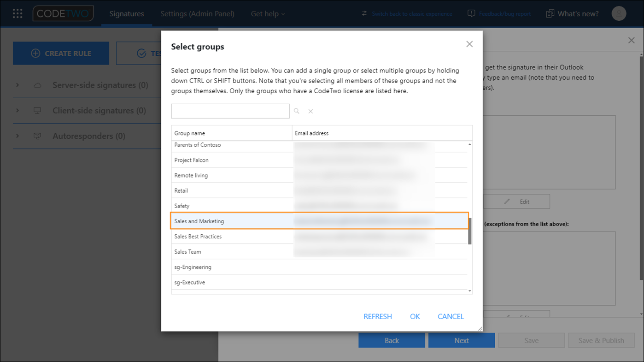Select the Sales Team group row
Viewport: 644px width, 362px height.
click(x=207, y=251)
